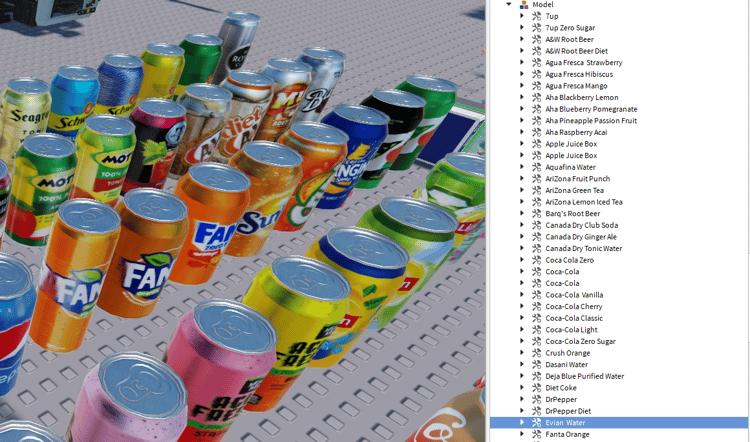Screen dimensions: 750x442
Task: Expand the 7up Zero Sugar item
Action: coord(522,28)
